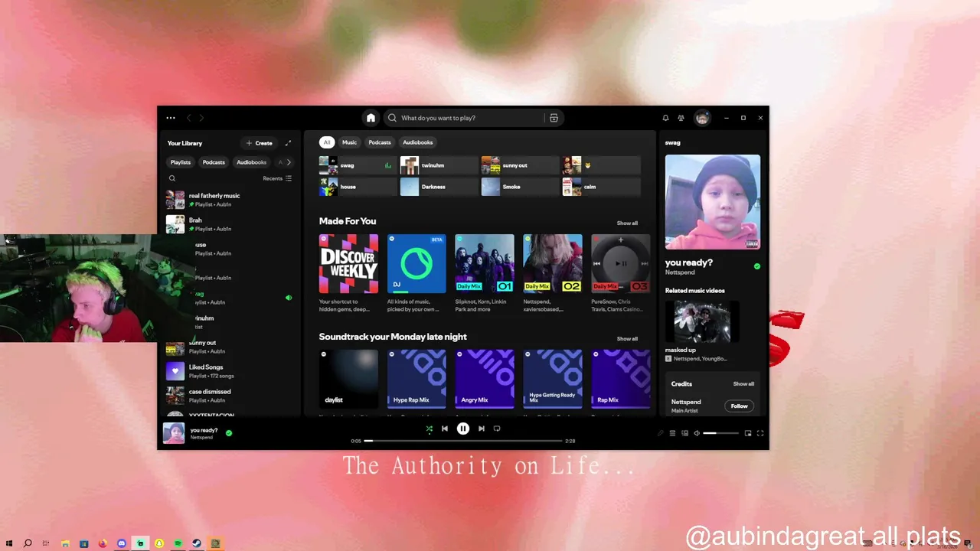This screenshot has height=551, width=980.
Task: Open Steam from the taskbar
Action: [x=197, y=543]
